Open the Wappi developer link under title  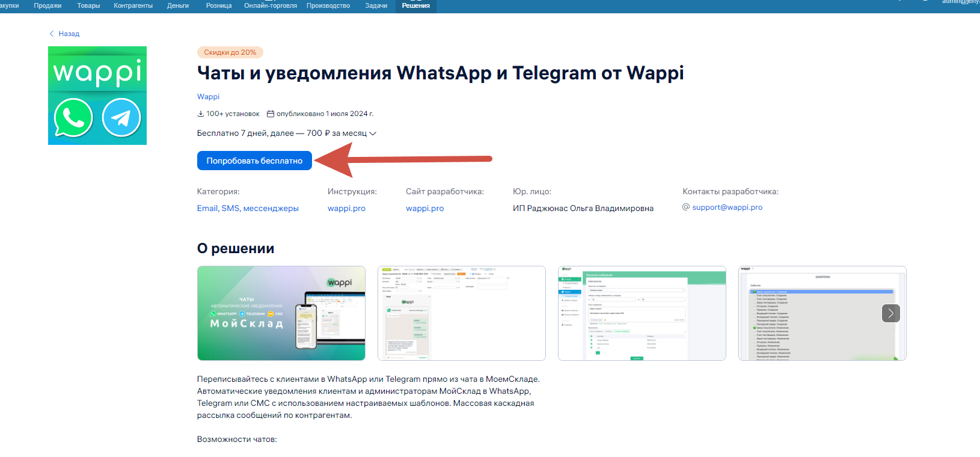point(208,97)
